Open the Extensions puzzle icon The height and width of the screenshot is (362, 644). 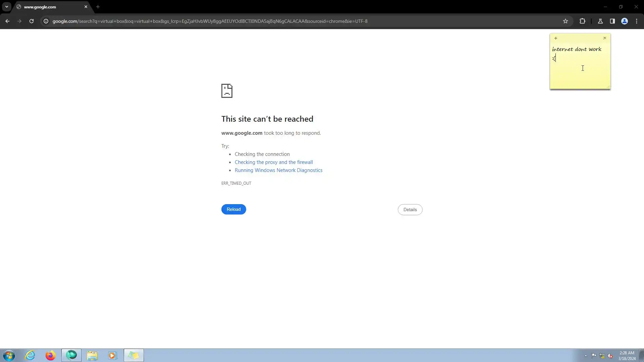582,21
